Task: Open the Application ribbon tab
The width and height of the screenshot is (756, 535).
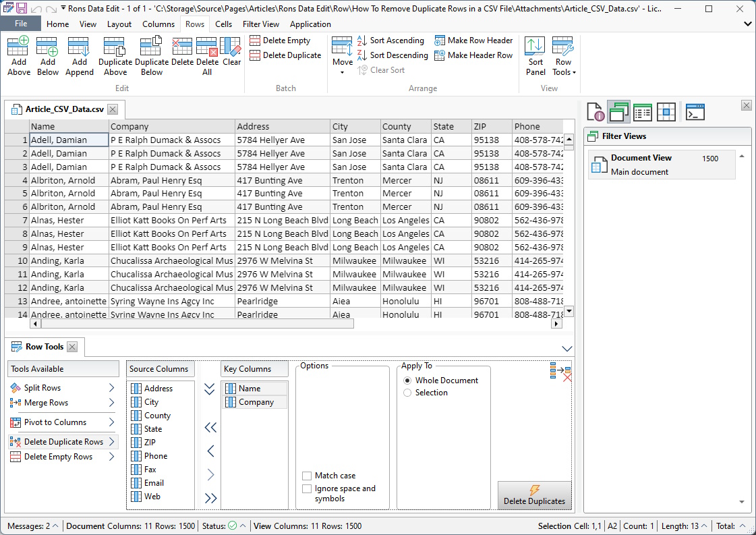Action: 310,24
